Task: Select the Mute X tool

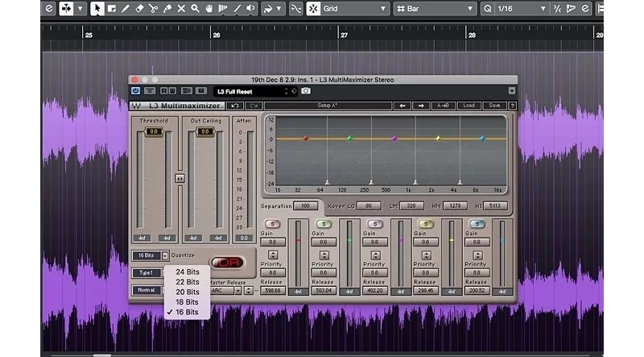Action: 181,8
